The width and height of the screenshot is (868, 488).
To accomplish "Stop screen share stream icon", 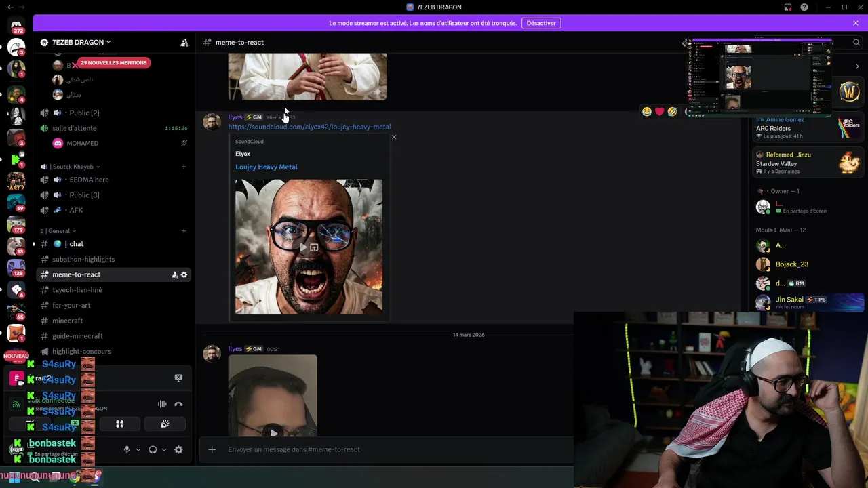I will 178,378.
